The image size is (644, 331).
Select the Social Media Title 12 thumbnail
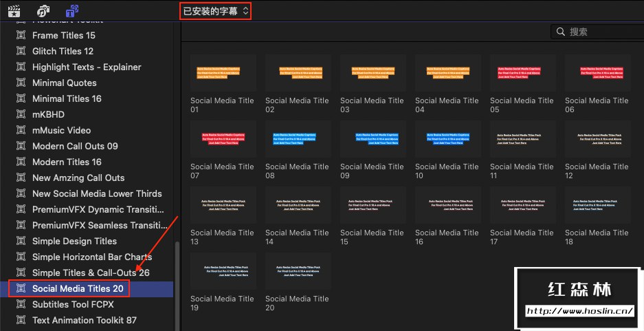(598, 139)
